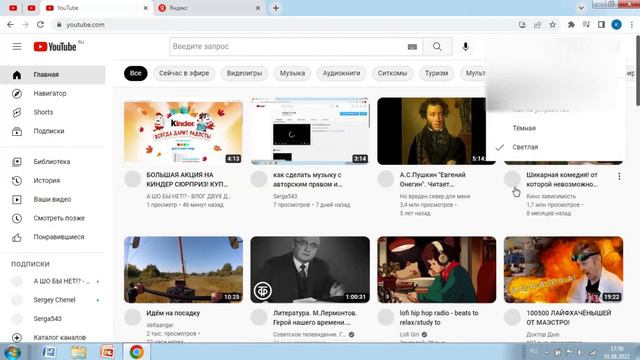The width and height of the screenshot is (640, 360).
Task: Select Туризм filter chip
Action: pyautogui.click(x=436, y=73)
